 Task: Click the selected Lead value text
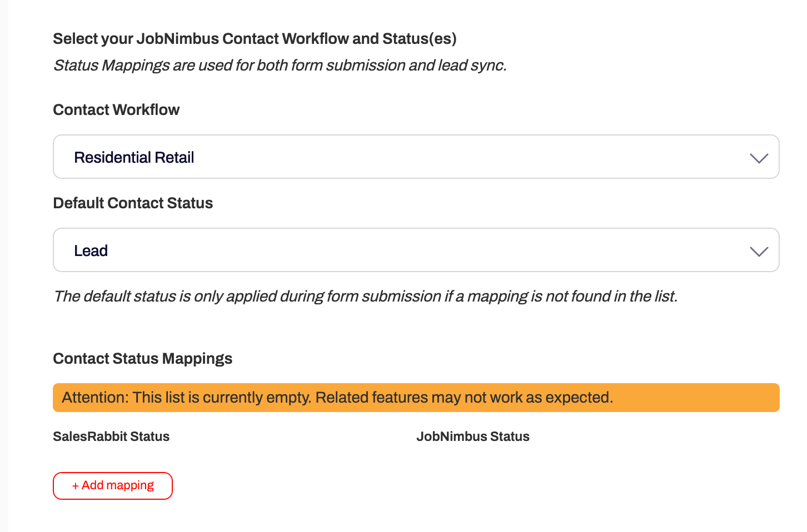91,251
